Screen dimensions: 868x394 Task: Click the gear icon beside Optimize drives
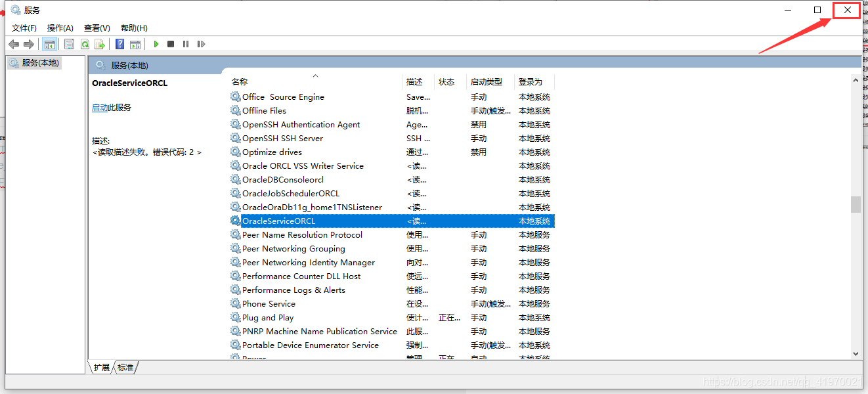pyautogui.click(x=236, y=152)
